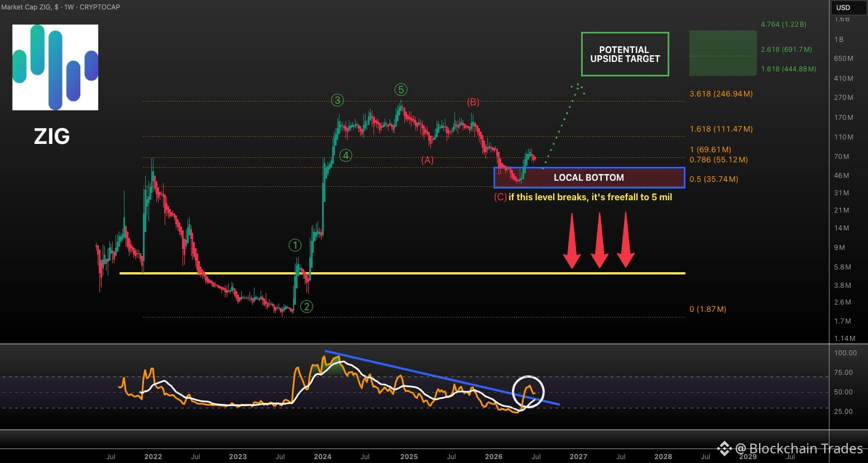Click the 270M price axis label

coord(843,98)
